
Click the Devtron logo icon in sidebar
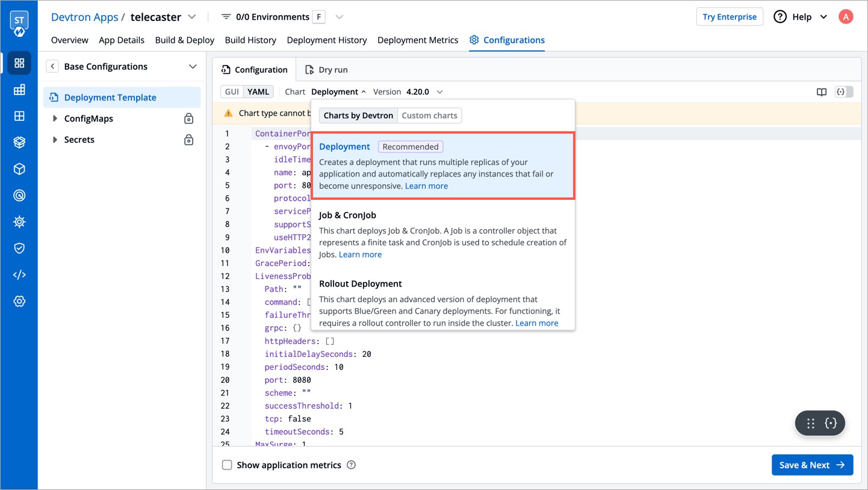pyautogui.click(x=19, y=23)
